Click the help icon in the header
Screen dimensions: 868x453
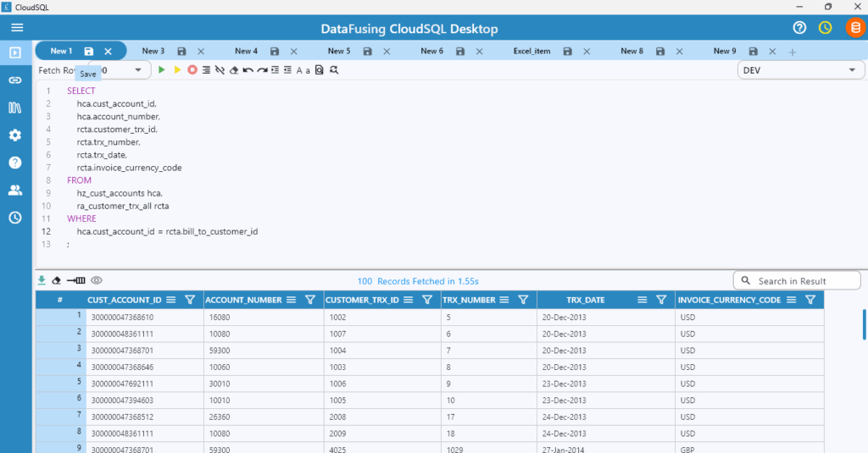(799, 28)
